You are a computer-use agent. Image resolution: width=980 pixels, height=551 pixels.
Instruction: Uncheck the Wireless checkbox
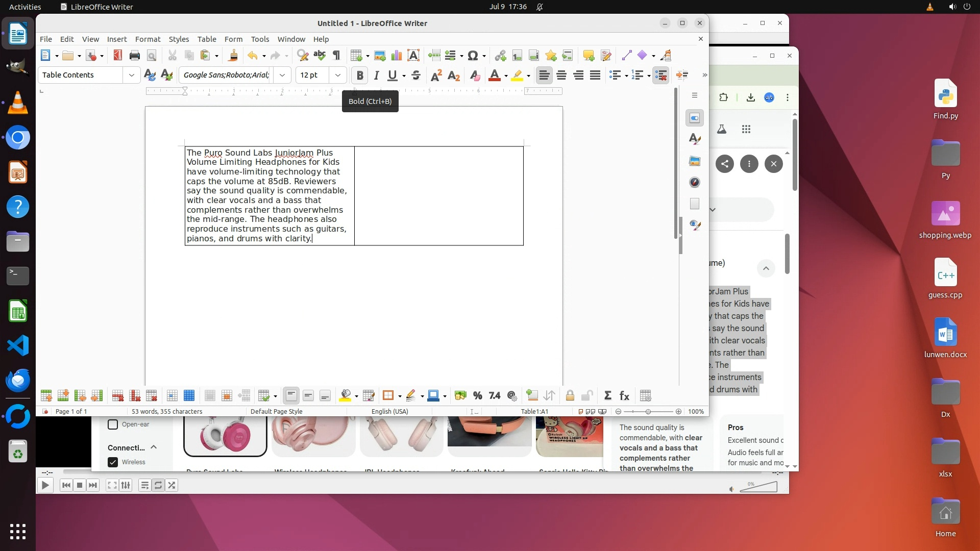click(x=113, y=462)
